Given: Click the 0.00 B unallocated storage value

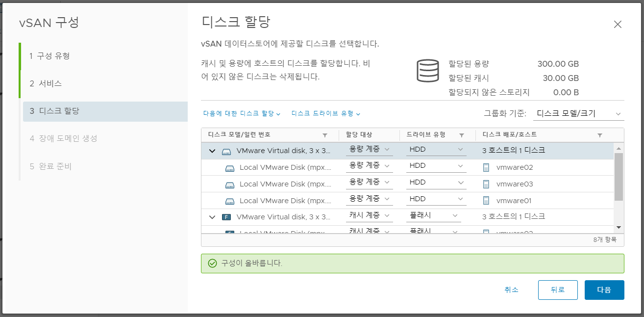Looking at the screenshot, I should click(x=566, y=92).
